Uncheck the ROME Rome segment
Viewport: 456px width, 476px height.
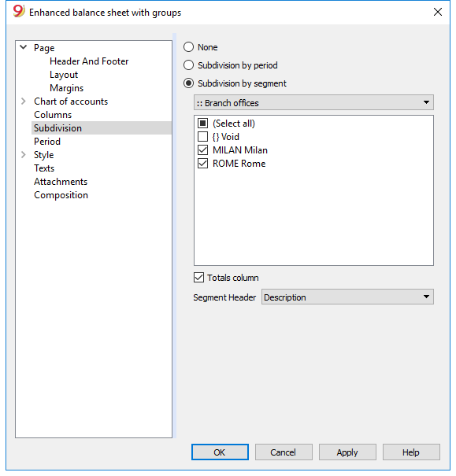pos(202,164)
